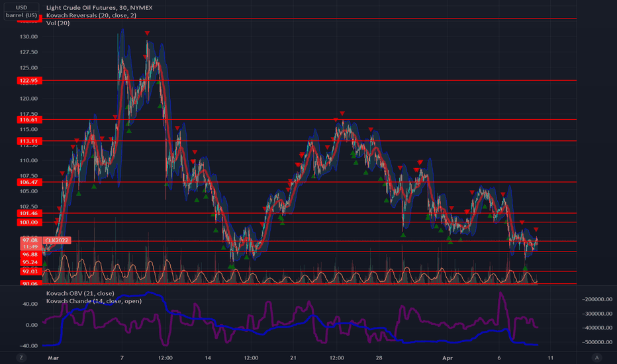Image resolution: width=617 pixels, height=364 pixels.
Task: Click the 122.95 horizontal line price label
Action: point(30,81)
